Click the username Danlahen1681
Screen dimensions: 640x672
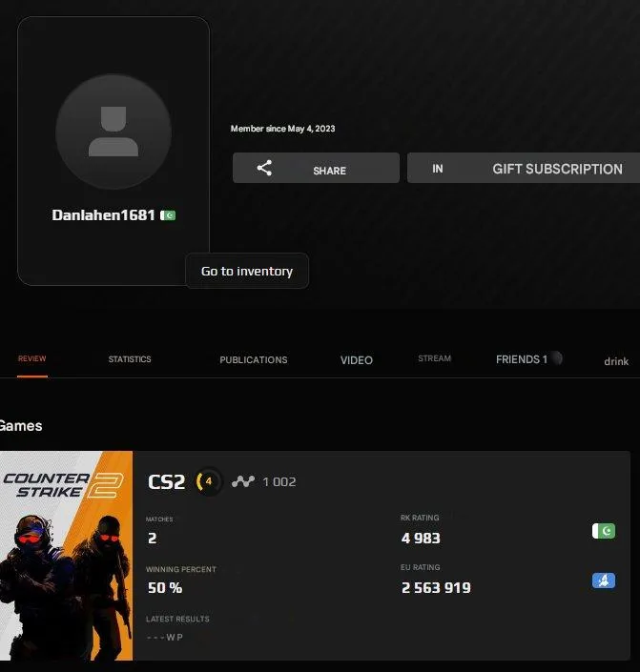click(103, 215)
